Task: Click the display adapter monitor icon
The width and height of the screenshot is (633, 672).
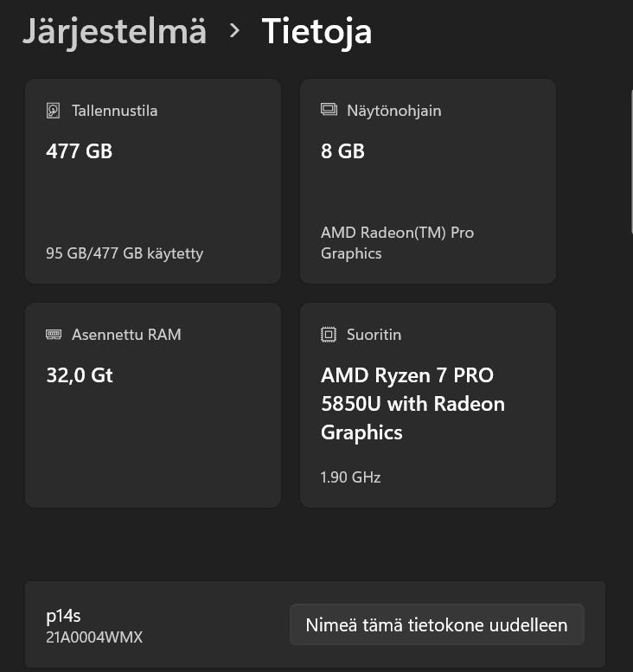Action: click(x=329, y=110)
